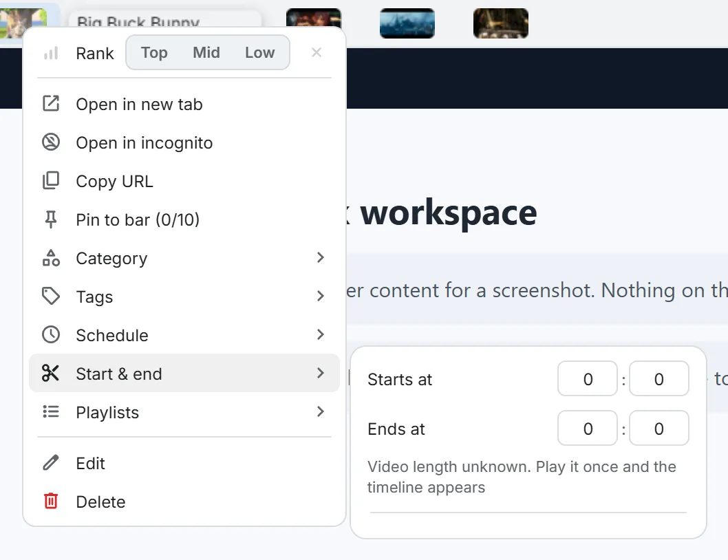Open the Big Buck Bunny rabbit thumbnail
The image size is (728, 560).
(x=23, y=23)
